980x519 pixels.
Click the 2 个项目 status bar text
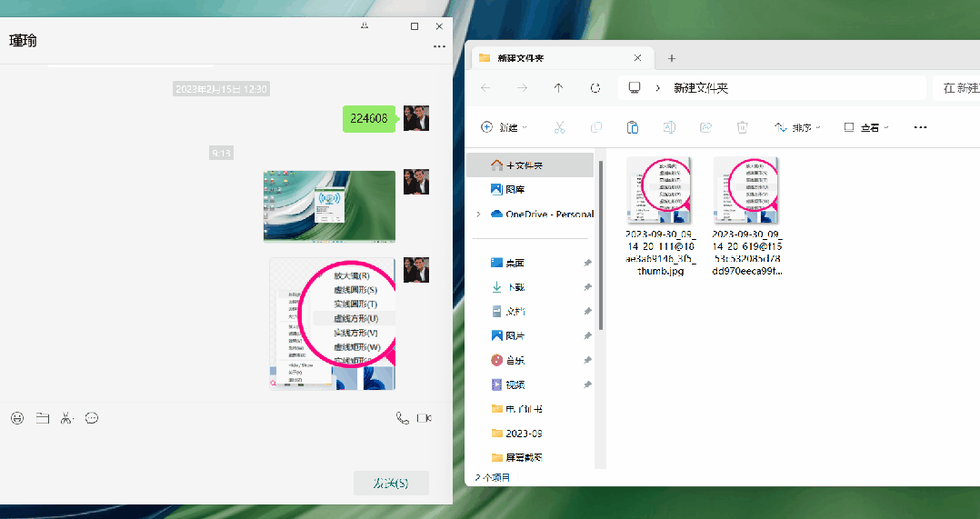point(493,477)
